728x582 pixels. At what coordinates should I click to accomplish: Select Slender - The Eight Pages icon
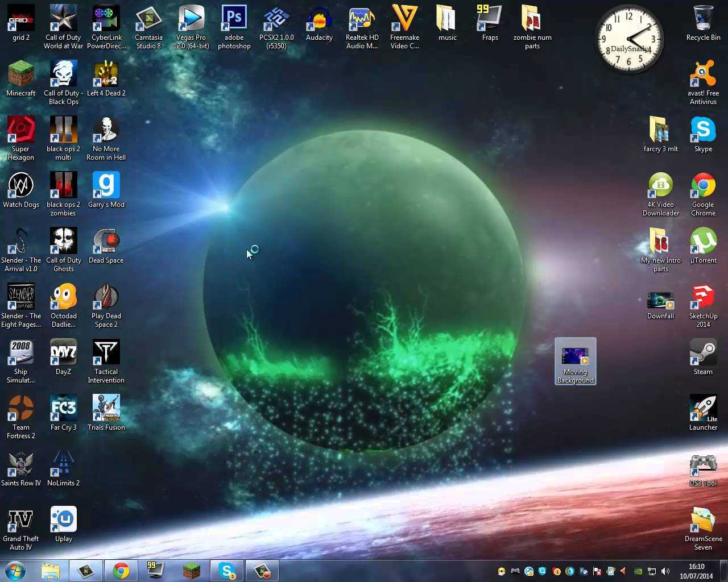pyautogui.click(x=21, y=306)
